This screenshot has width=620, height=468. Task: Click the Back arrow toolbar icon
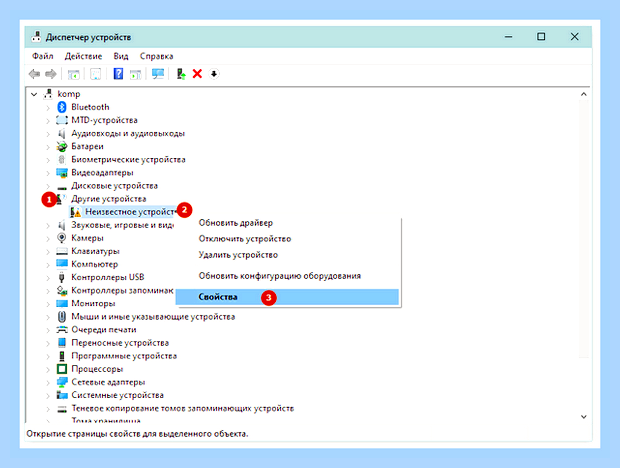[x=34, y=74]
